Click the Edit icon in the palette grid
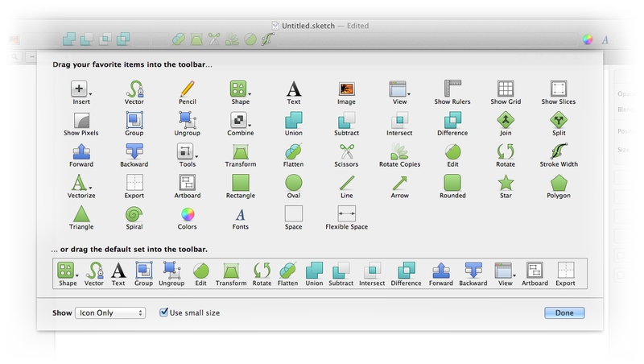This screenshot has width=644, height=364. tap(452, 151)
